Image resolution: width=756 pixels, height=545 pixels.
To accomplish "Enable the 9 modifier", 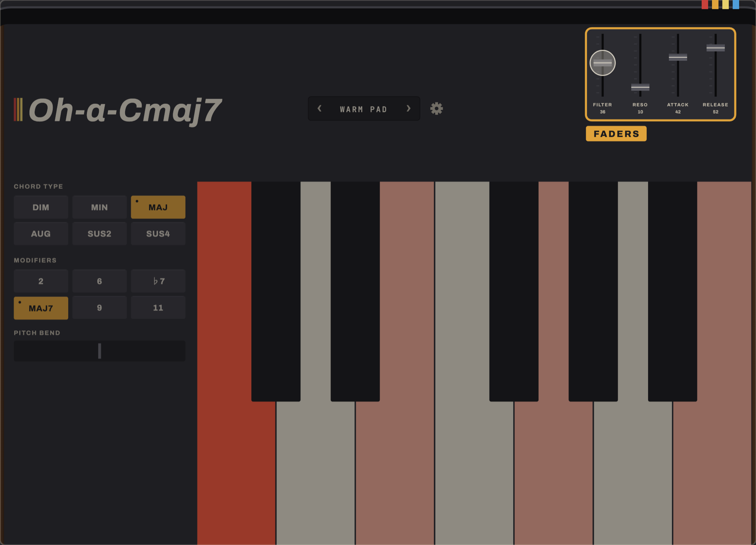I will 99,308.
